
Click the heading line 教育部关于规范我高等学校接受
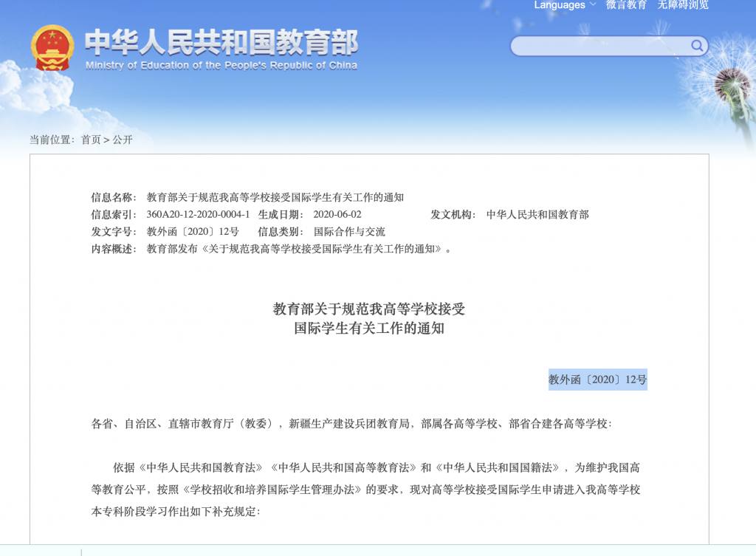coord(369,309)
